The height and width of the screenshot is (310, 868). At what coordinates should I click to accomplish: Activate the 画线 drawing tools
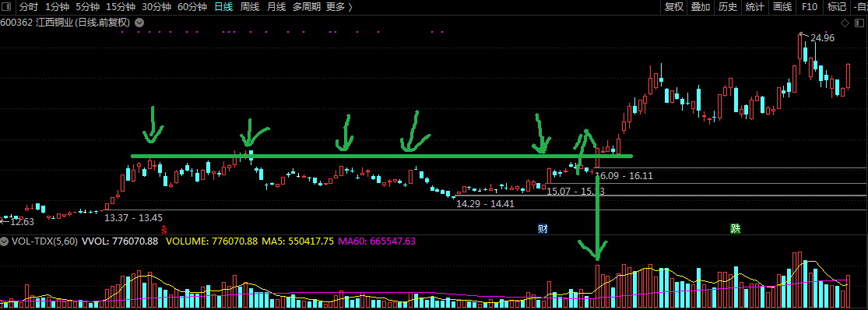[x=782, y=7]
